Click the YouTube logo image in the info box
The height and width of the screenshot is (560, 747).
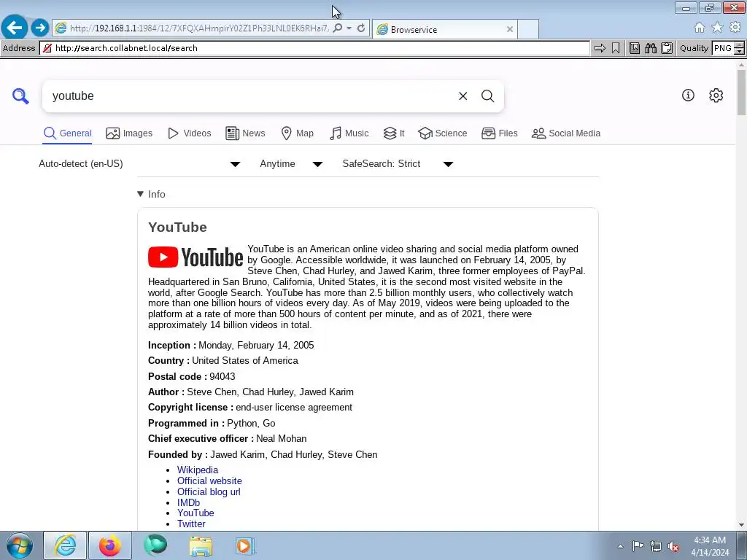click(196, 257)
